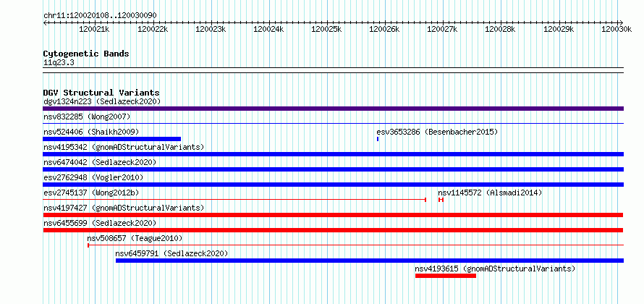Open nsv4193615 (gnomADStructuralVariants) label
This screenshot has width=644, height=304.
(495, 269)
